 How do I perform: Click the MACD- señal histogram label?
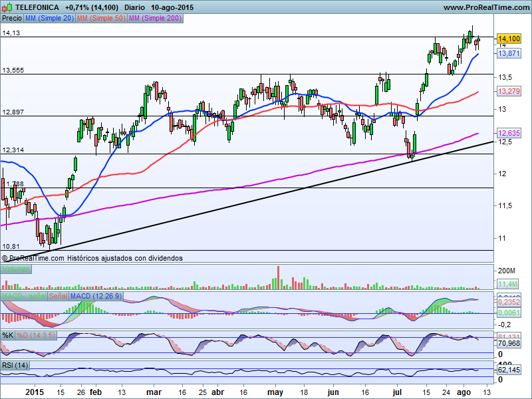(24, 295)
